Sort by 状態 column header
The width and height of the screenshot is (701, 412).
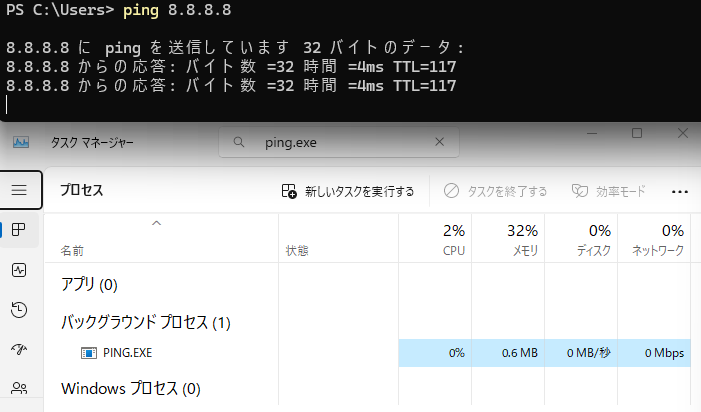coord(338,238)
